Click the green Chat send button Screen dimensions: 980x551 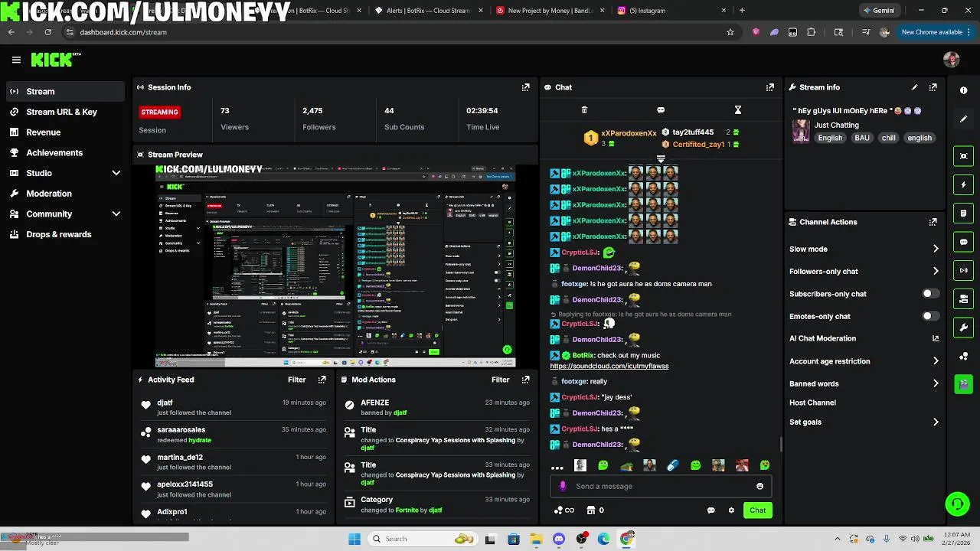pyautogui.click(x=757, y=510)
